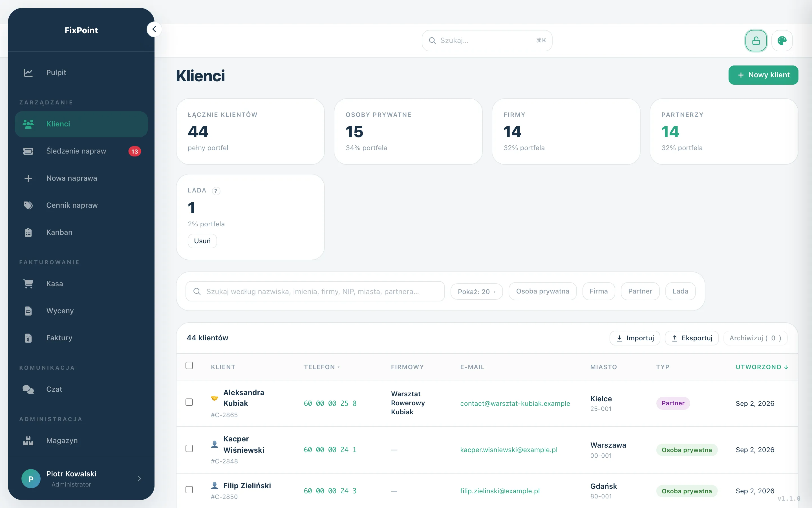Toggle the Lada filter chip
Viewport: 812px width, 508px height.
pyautogui.click(x=680, y=291)
